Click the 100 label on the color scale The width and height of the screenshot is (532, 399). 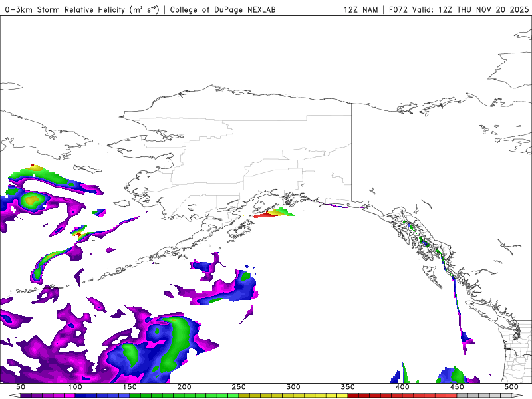(x=75, y=387)
